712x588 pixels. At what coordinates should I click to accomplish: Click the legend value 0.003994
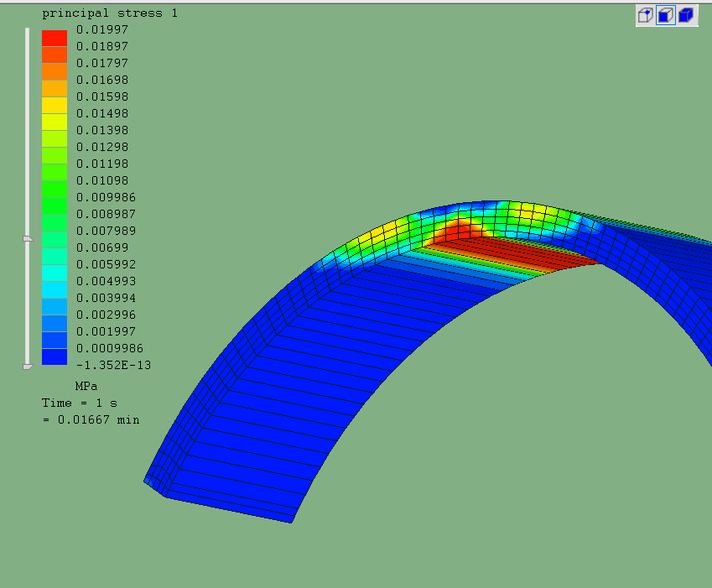click(106, 299)
